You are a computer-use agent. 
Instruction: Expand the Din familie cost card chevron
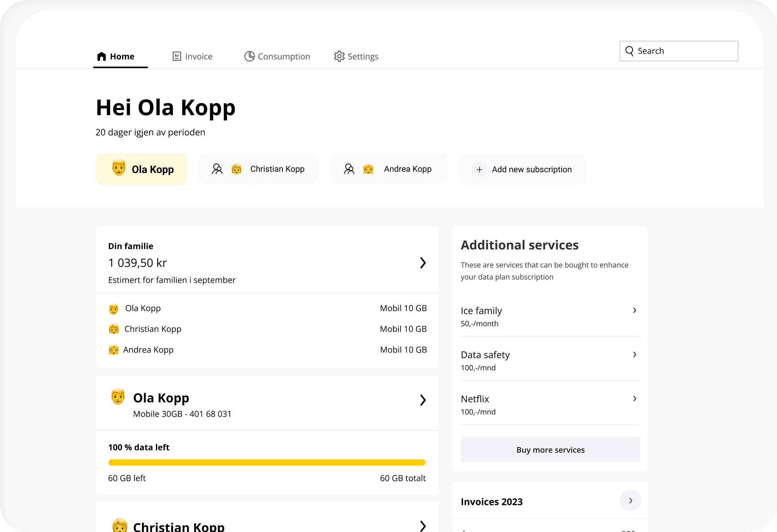(x=423, y=263)
